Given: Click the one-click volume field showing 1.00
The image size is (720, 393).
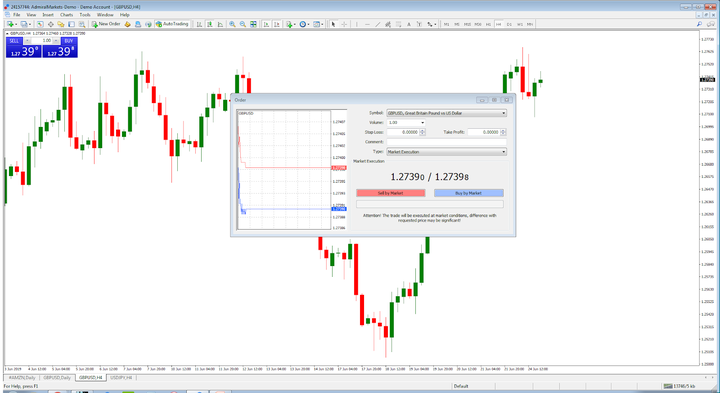Looking at the screenshot, I should tap(42, 41).
